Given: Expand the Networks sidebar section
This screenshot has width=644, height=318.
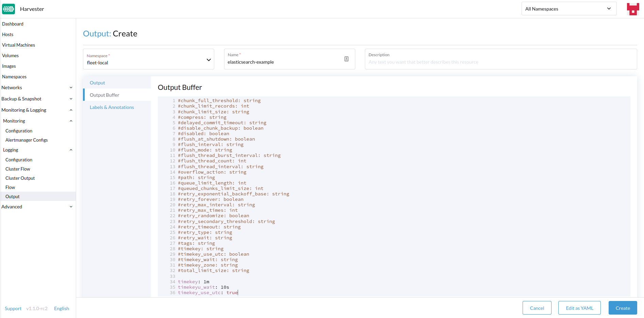Looking at the screenshot, I should pyautogui.click(x=71, y=88).
